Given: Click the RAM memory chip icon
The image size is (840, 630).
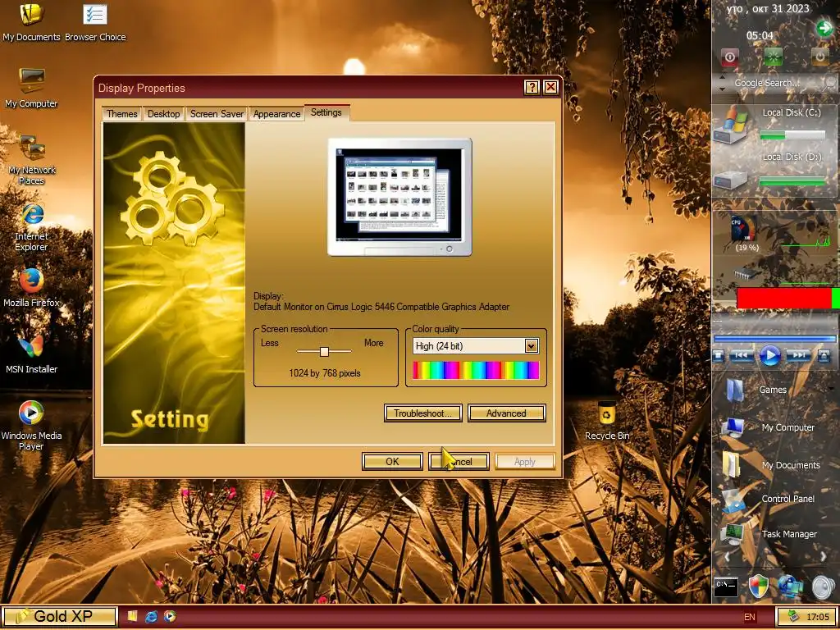Looking at the screenshot, I should point(746,274).
